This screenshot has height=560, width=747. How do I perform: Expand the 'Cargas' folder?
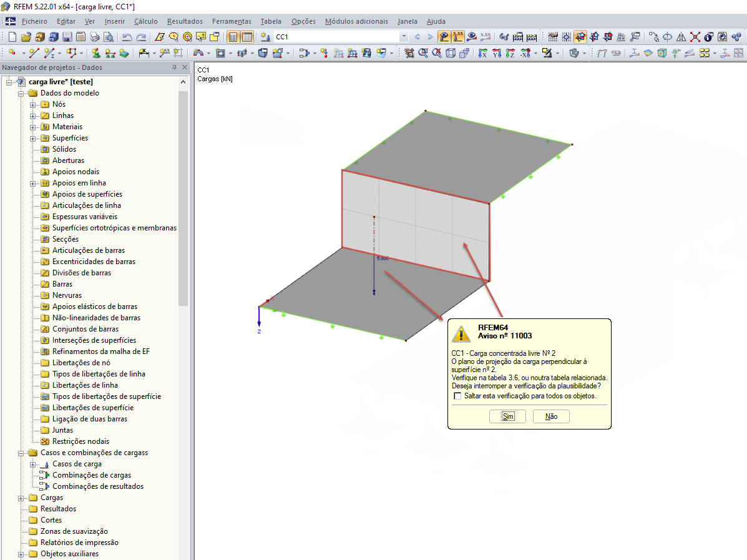(21, 498)
